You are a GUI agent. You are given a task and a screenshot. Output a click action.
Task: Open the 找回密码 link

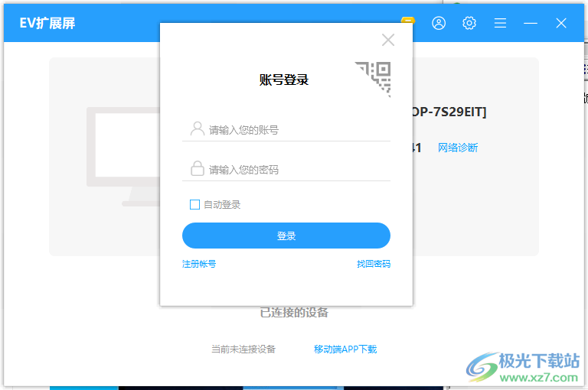point(374,264)
